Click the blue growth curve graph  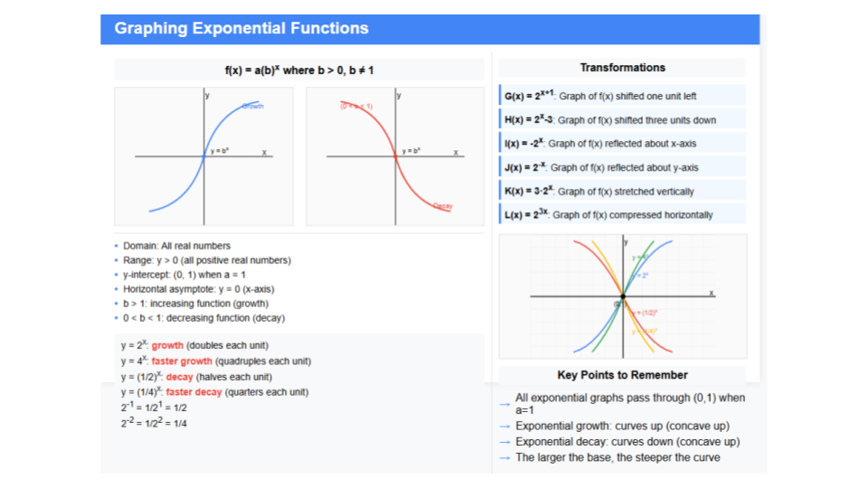click(203, 156)
